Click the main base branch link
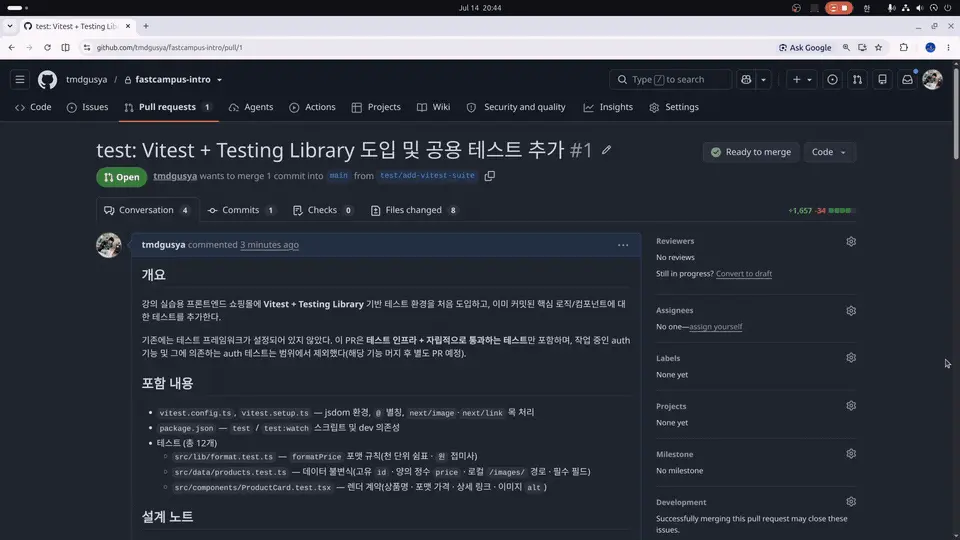 (x=339, y=176)
